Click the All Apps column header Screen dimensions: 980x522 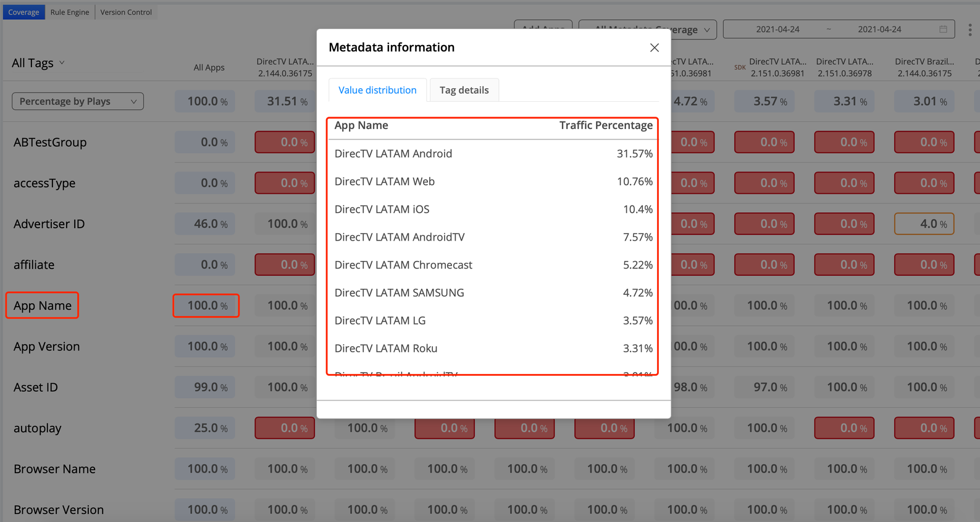209,67
